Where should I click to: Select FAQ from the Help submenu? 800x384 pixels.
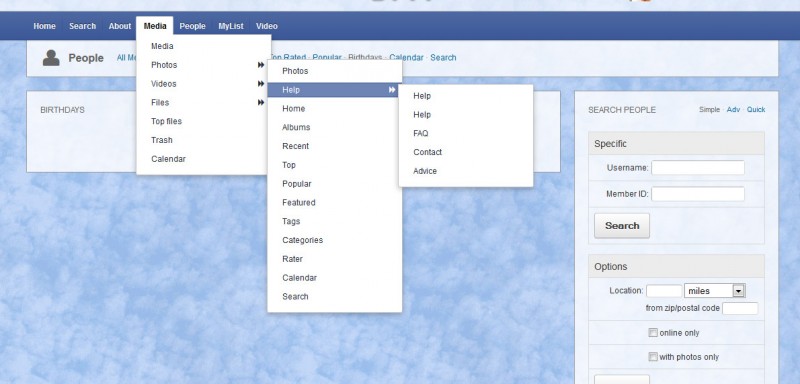pyautogui.click(x=421, y=134)
